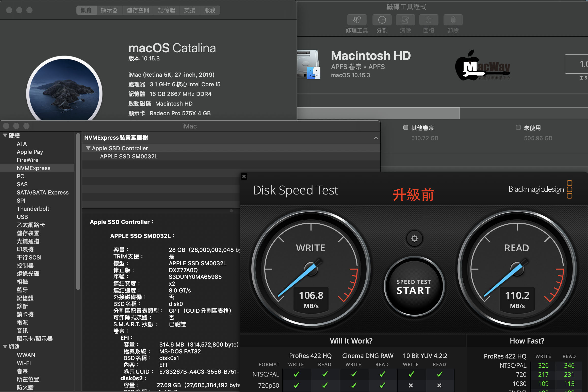This screenshot has width=588, height=392.
Task: Click the 其他卷宗 legend swatch
Action: 406,127
